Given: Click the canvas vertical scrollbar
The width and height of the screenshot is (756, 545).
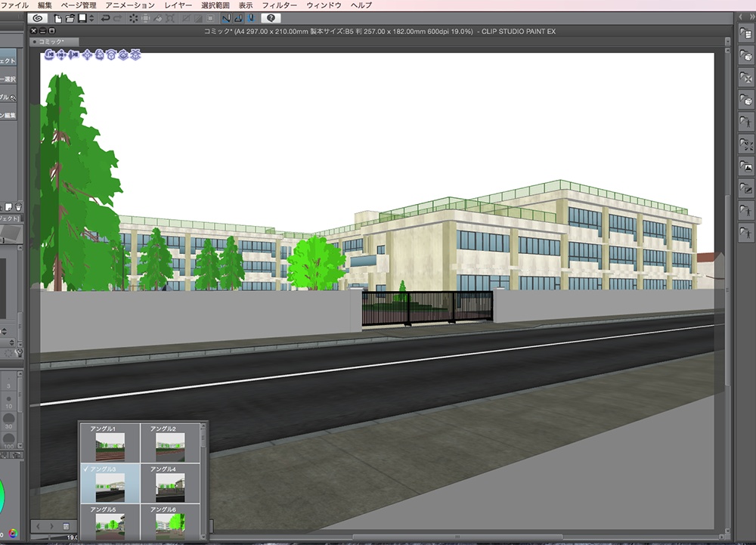Looking at the screenshot, I should (x=727, y=290).
